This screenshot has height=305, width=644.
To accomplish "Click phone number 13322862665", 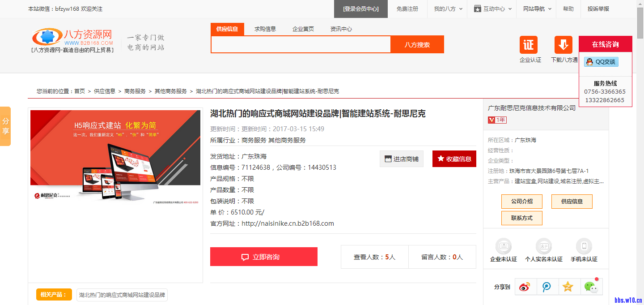I will tap(604, 100).
